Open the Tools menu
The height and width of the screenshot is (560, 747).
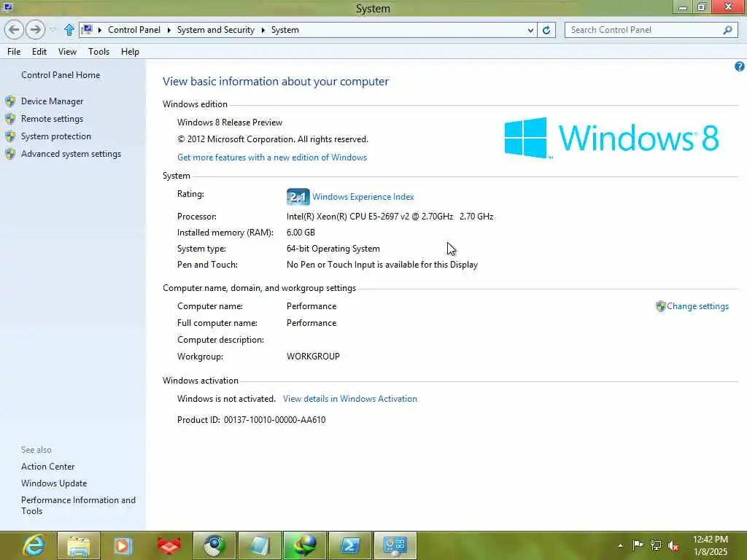tap(98, 52)
